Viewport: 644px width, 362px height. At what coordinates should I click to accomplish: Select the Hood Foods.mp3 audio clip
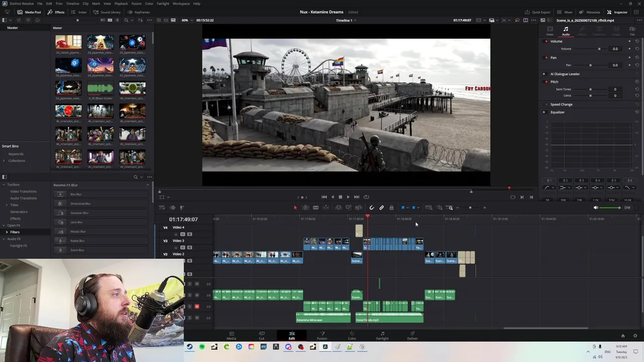click(x=389, y=318)
